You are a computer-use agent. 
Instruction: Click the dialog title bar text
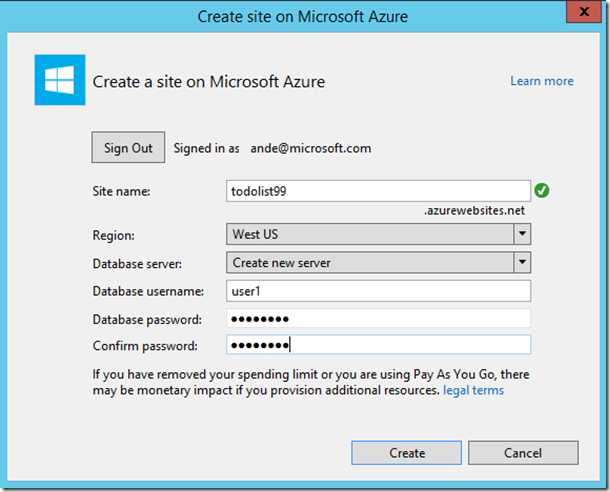click(303, 17)
